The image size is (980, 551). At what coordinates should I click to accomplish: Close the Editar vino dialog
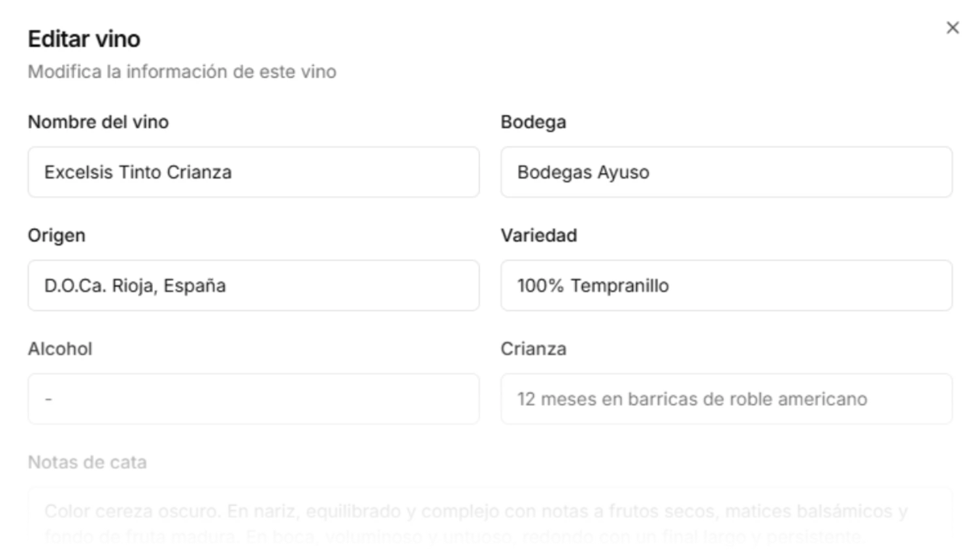coord(953,27)
